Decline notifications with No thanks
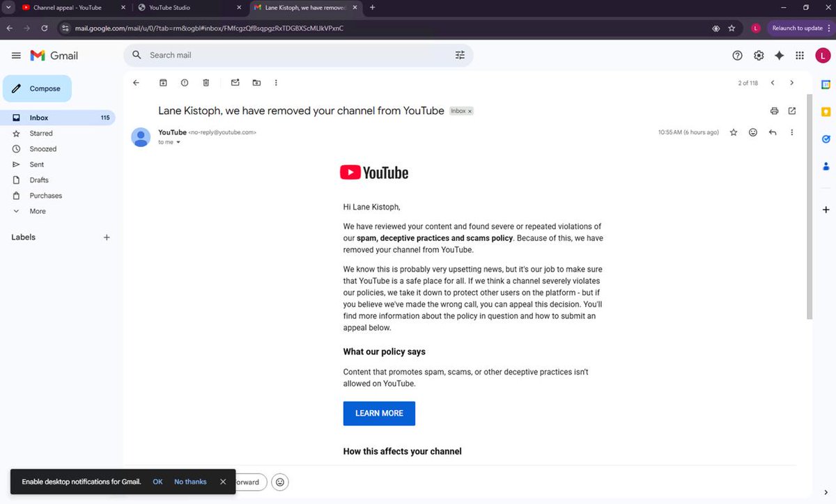The width and height of the screenshot is (836, 504). coord(190,482)
